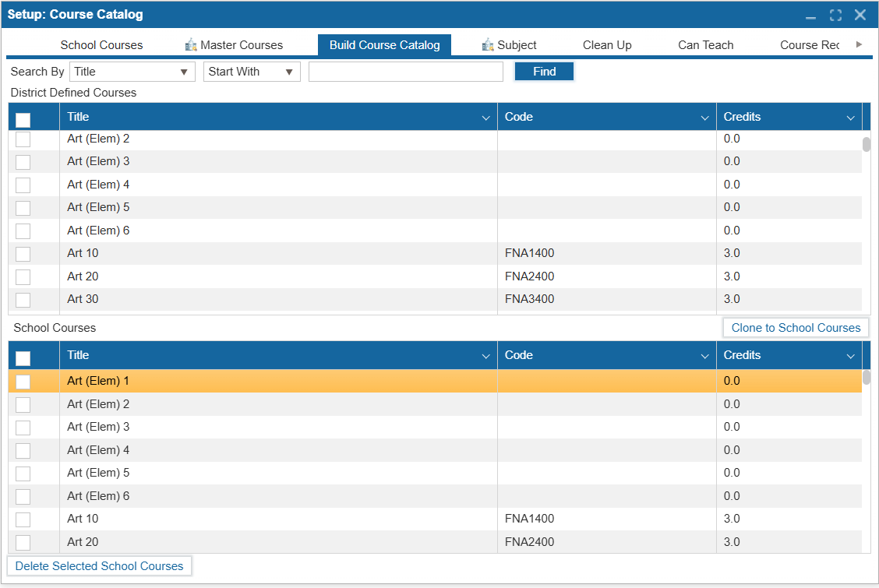Click the icon on the Master Courses tab
This screenshot has width=879, height=588.
192,45
